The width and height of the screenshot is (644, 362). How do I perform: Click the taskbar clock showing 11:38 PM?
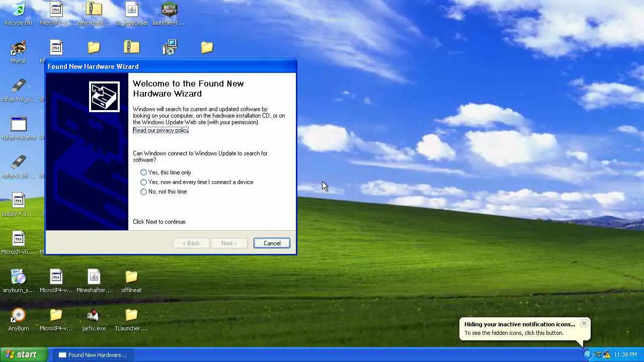coord(625,354)
